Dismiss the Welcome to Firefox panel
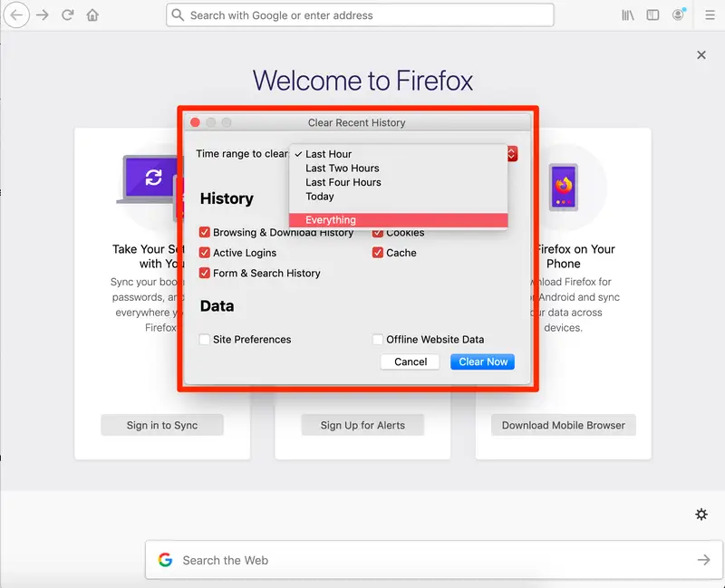The width and height of the screenshot is (725, 588). (701, 55)
